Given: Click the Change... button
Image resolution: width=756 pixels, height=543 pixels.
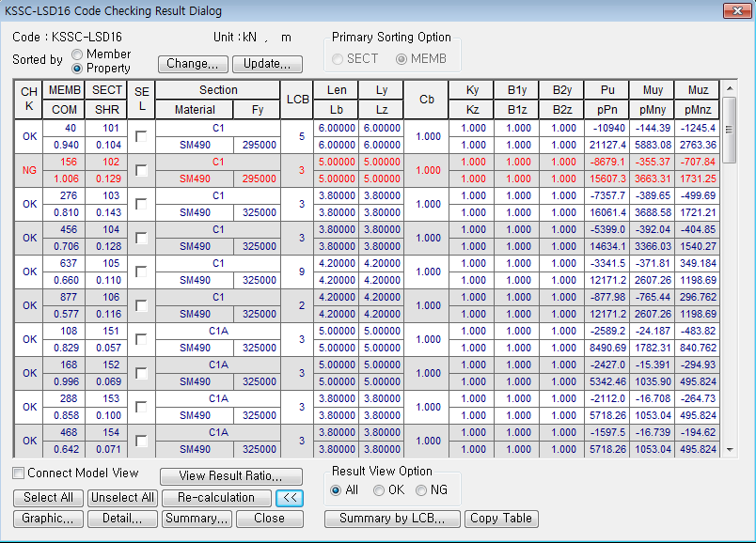Looking at the screenshot, I should point(193,64).
